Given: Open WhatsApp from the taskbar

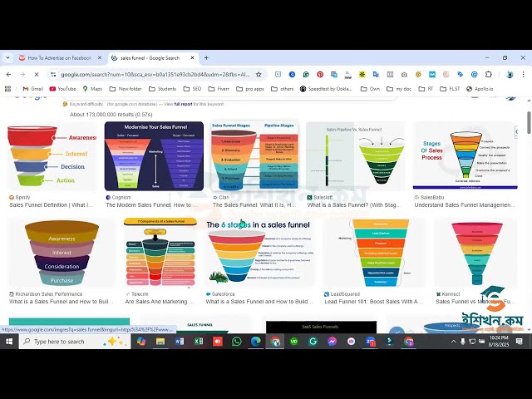Looking at the screenshot, I should click(236, 342).
